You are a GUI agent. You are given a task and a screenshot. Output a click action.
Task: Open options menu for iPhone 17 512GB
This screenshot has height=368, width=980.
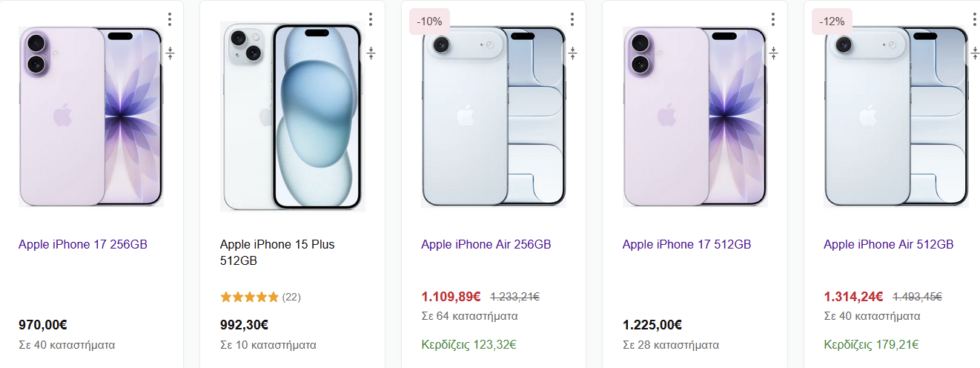point(773,19)
